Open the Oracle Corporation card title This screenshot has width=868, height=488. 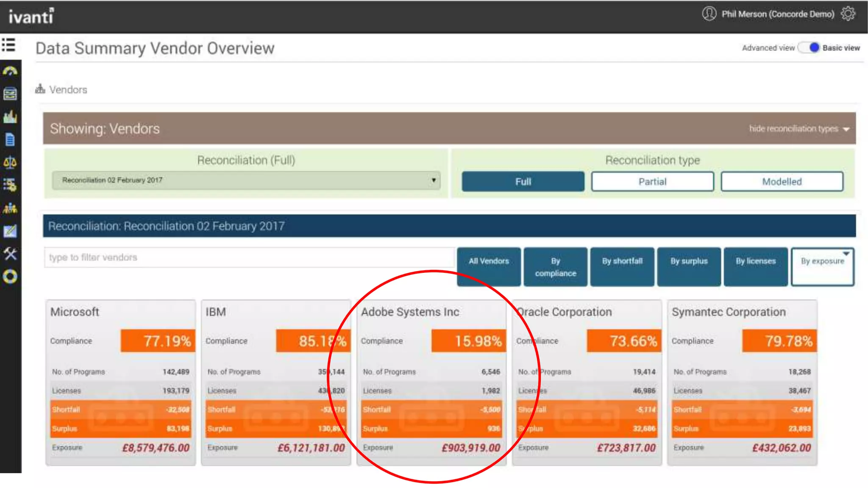pyautogui.click(x=565, y=312)
